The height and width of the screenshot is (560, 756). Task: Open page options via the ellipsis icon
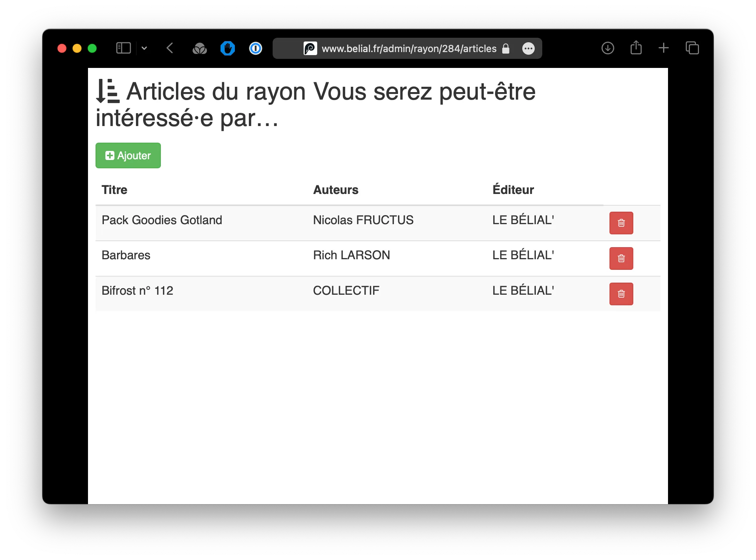pos(528,48)
